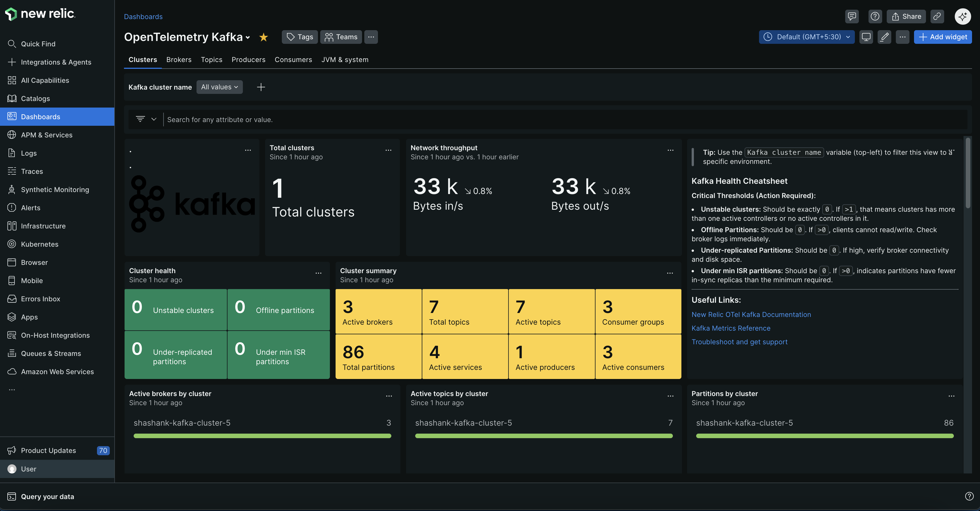The width and height of the screenshot is (980, 511).
Task: Expand the OpenTelemetry Kafka title dropdown
Action: coord(248,37)
